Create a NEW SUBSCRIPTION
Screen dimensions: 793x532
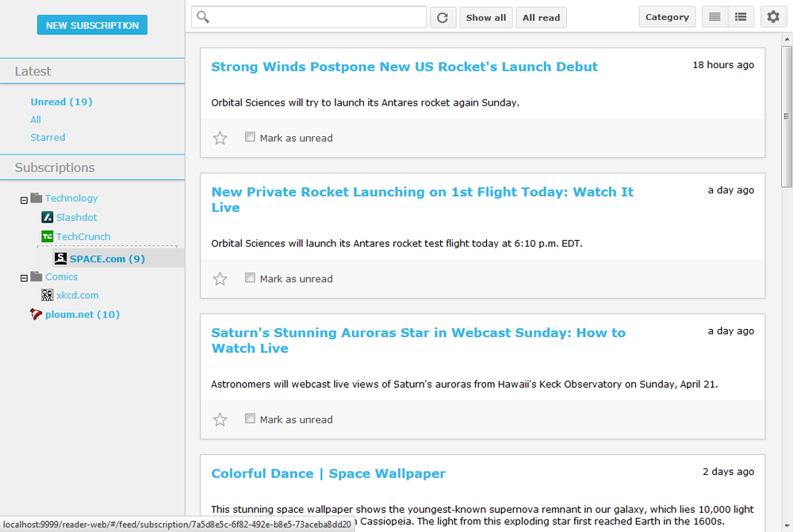[x=91, y=25]
